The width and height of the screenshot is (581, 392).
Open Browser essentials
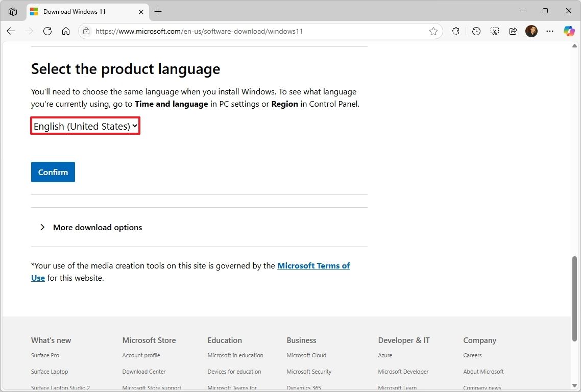tap(455, 31)
